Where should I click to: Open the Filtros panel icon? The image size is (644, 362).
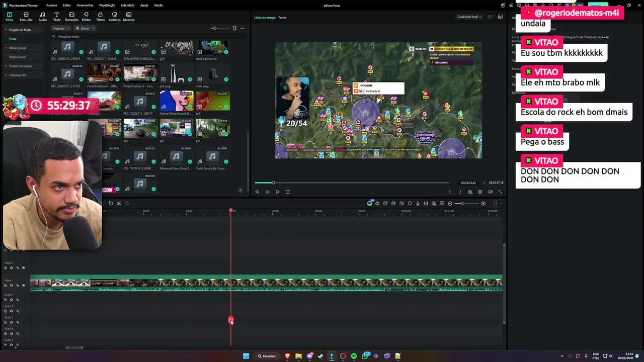[101, 17]
